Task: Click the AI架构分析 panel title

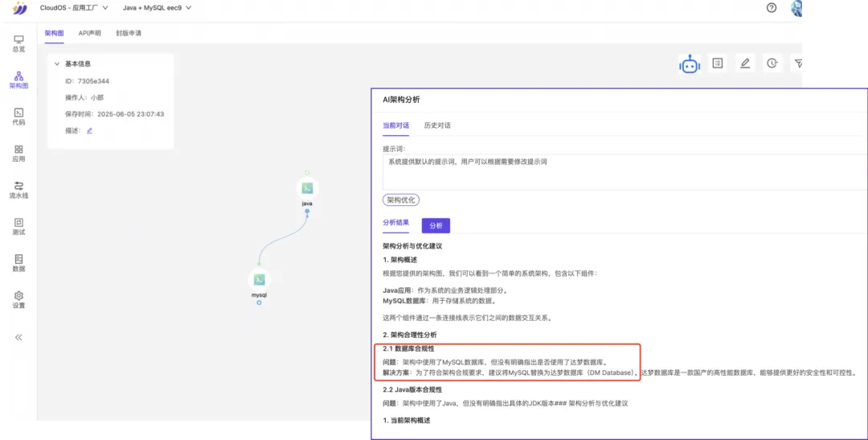Action: pos(401,100)
